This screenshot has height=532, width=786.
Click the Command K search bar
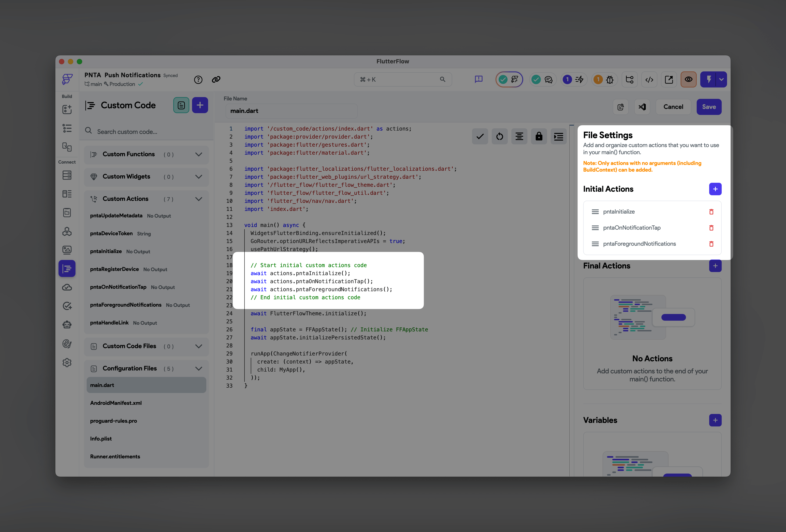click(x=403, y=79)
